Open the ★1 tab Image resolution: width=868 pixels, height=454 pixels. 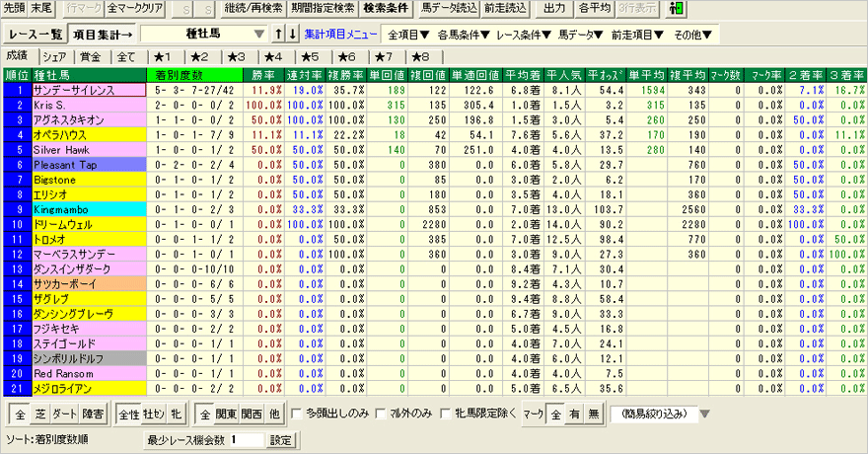pyautogui.click(x=162, y=57)
